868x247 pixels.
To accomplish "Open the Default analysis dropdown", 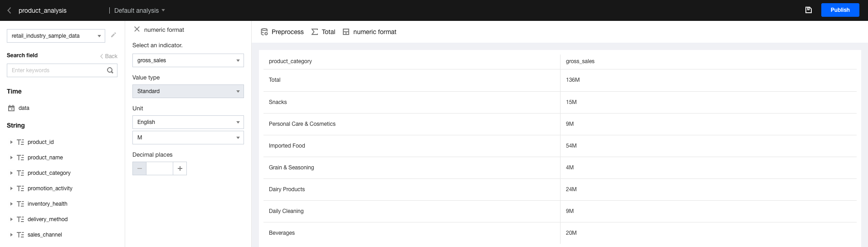I will coord(139,10).
